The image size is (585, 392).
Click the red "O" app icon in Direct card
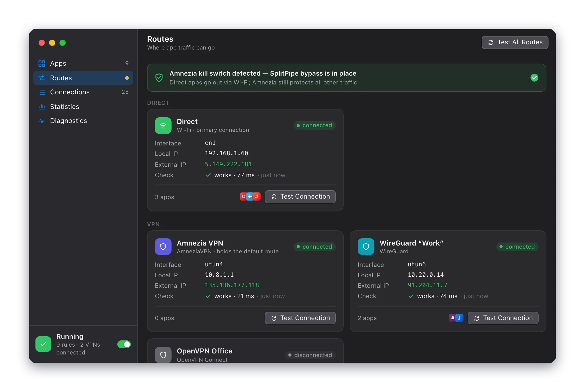click(x=243, y=197)
